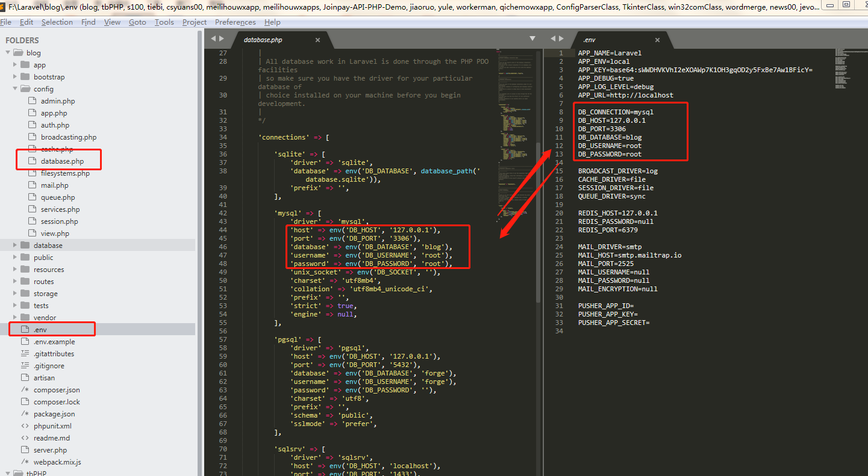The width and height of the screenshot is (868, 476).
Task: Open the Preferences menu
Action: click(x=236, y=22)
